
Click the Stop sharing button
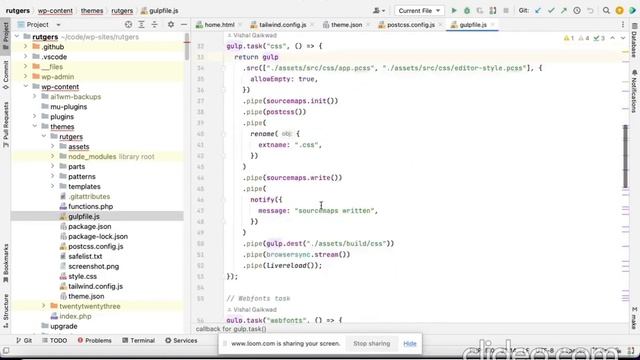tap(371, 344)
